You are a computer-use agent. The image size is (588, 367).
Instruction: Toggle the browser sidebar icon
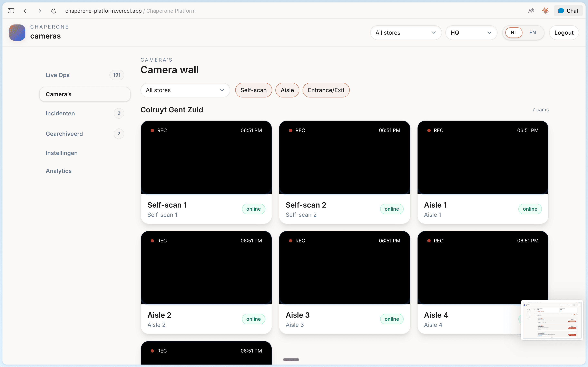pyautogui.click(x=11, y=11)
